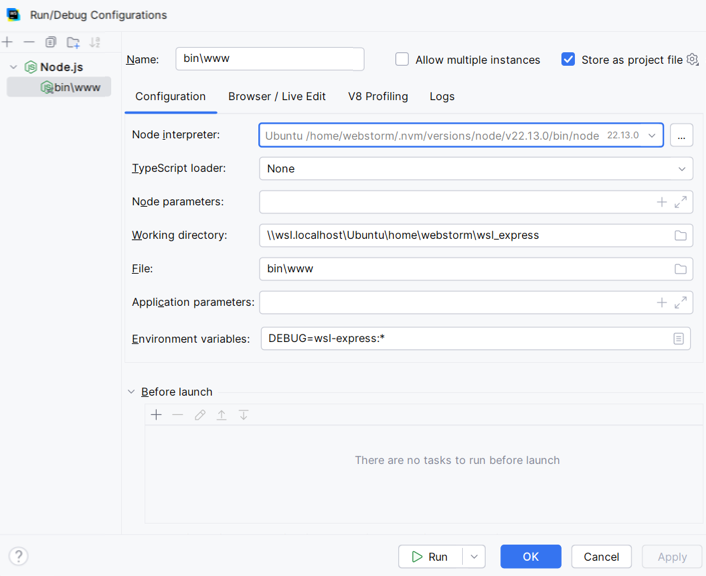Switch to the V8 Profiling tab

378,97
